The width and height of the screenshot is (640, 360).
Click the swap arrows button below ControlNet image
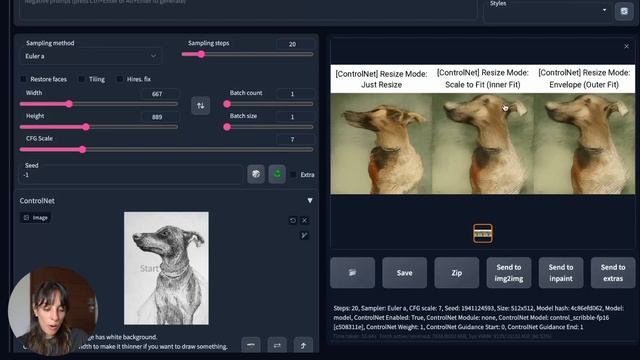277,345
